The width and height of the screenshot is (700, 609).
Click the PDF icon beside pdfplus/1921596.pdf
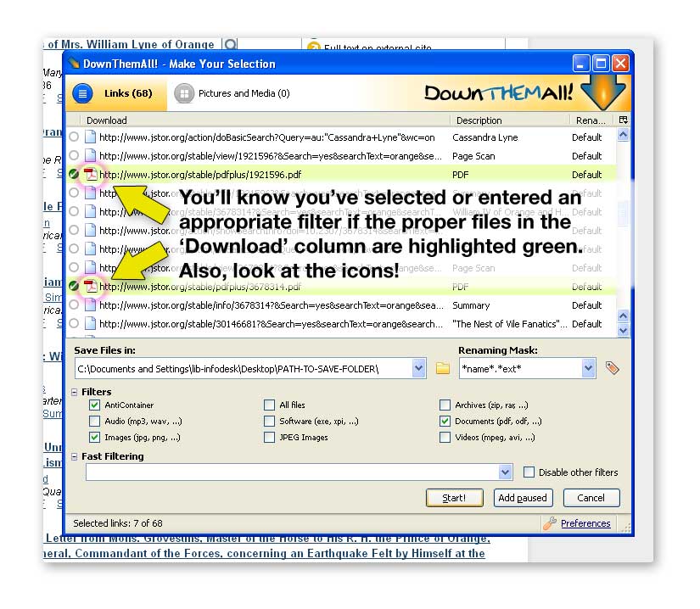tap(91, 175)
